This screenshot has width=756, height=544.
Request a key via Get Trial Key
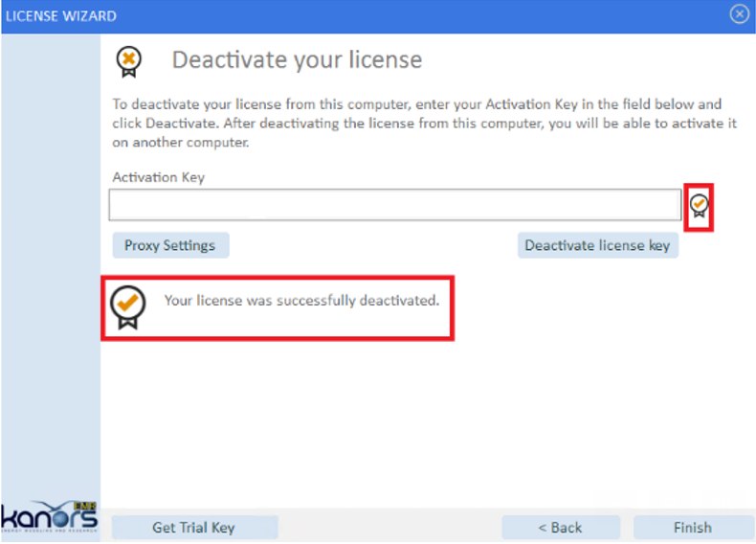pos(194,527)
